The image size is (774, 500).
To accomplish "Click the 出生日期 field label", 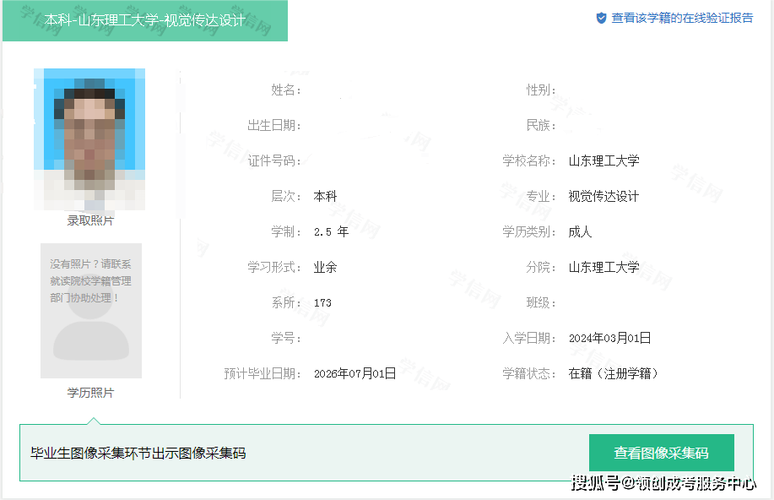I will click(274, 125).
